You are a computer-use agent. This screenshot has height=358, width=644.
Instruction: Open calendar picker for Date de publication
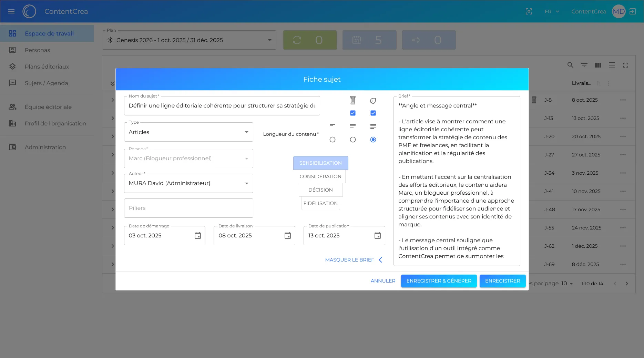(x=377, y=236)
